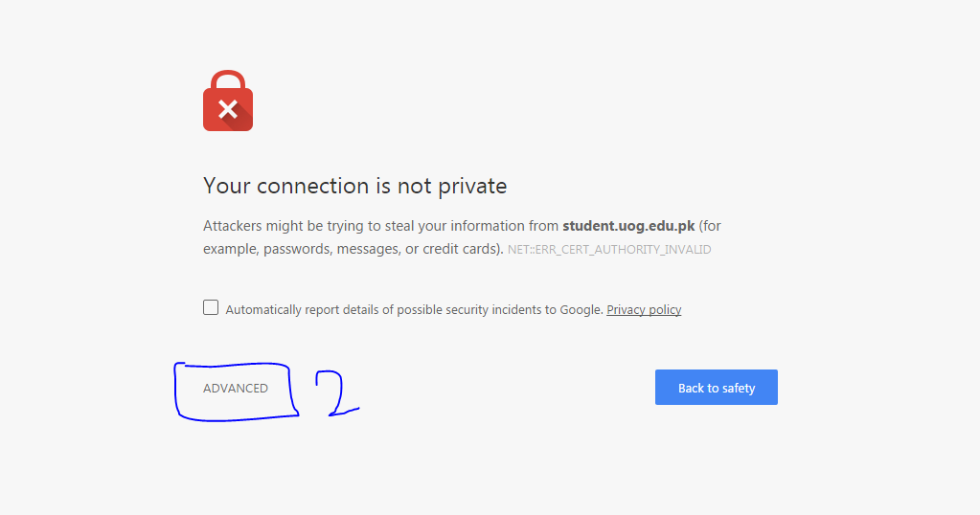980x515 pixels.
Task: Click the bold student.uog.edu.pk domain name
Action: pos(628,226)
